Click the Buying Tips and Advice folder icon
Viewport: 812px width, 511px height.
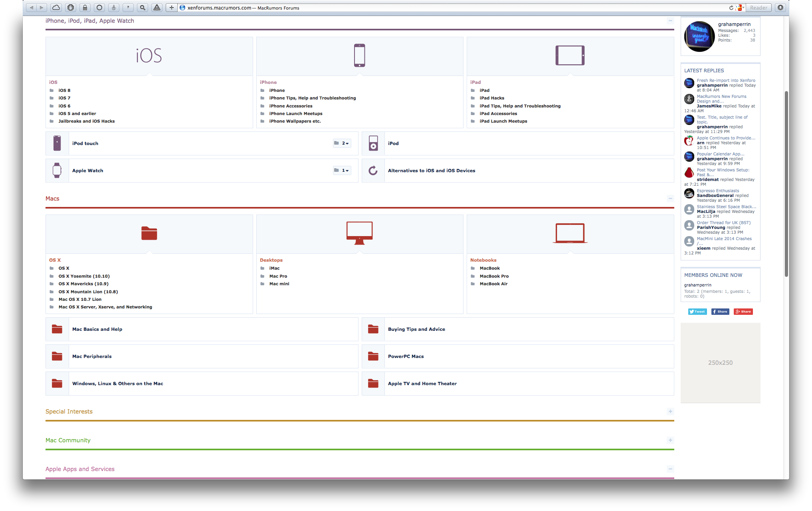coord(373,329)
